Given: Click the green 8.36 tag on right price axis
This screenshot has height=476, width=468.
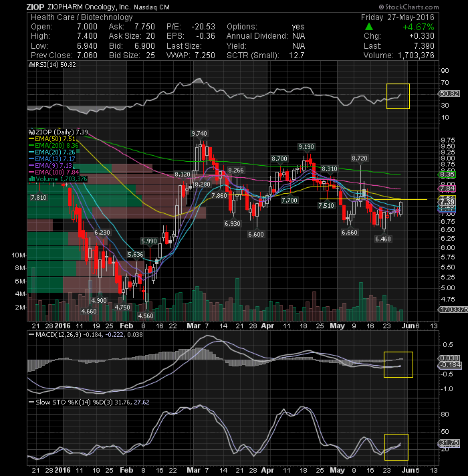Looking at the screenshot, I should [447, 174].
